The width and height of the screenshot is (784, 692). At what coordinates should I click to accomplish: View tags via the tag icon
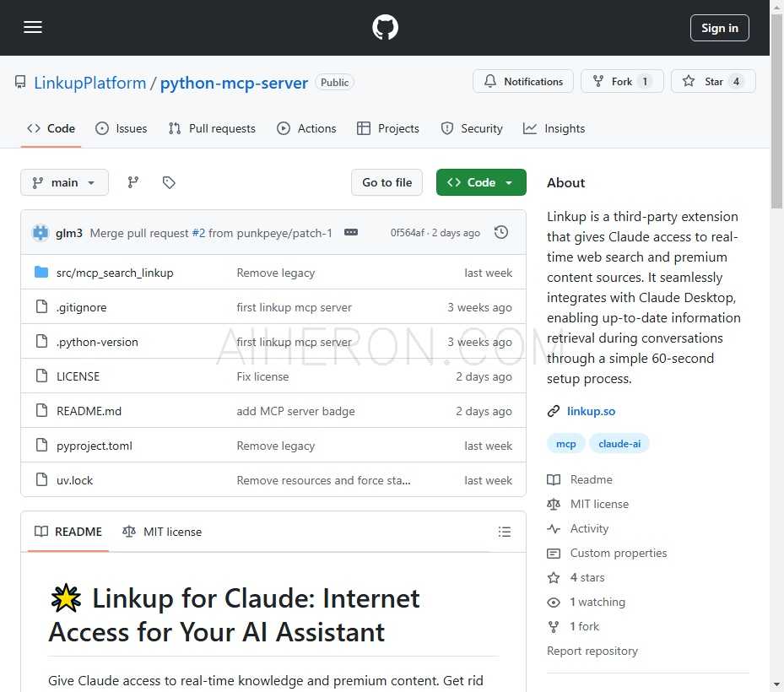(169, 182)
